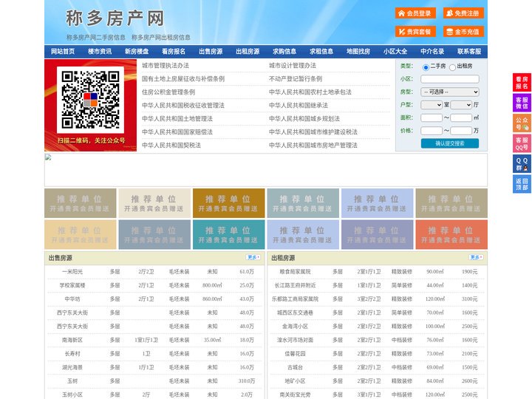Screen dimensions: 532x399
Task: Click the 更多 link in 出租房源 header
Action: pyautogui.click(x=476, y=257)
